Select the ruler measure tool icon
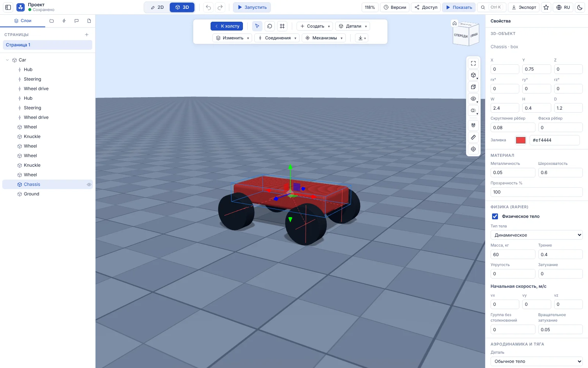The image size is (588, 368). (x=473, y=137)
